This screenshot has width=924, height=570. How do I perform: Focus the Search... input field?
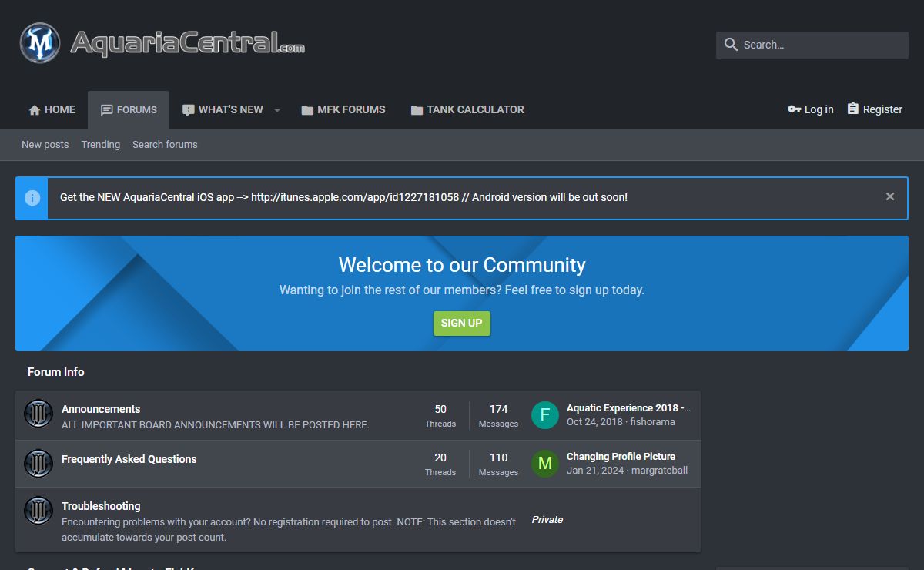tap(812, 45)
